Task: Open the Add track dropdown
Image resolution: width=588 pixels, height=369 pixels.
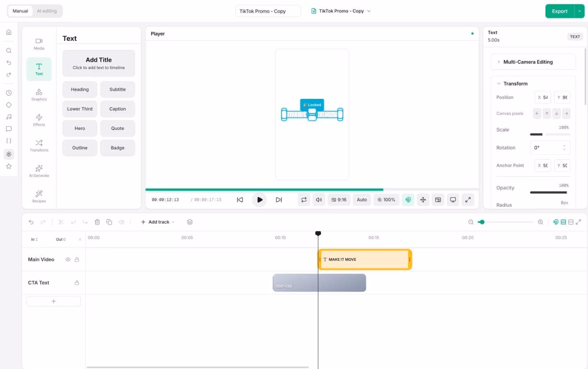Action: pyautogui.click(x=158, y=222)
